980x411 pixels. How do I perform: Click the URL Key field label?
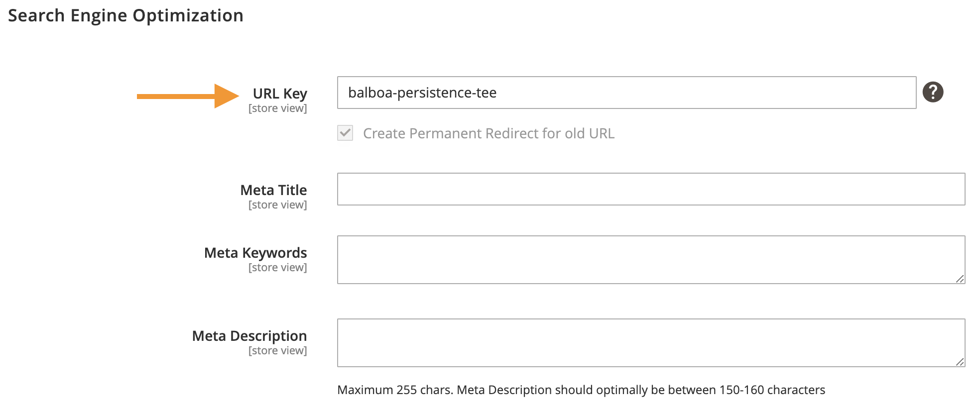pos(280,93)
